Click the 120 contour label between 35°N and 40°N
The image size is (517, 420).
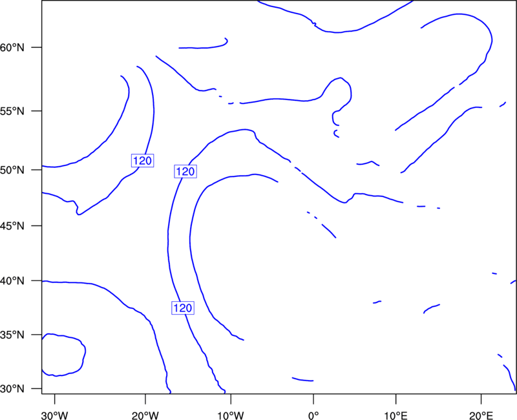click(x=183, y=308)
